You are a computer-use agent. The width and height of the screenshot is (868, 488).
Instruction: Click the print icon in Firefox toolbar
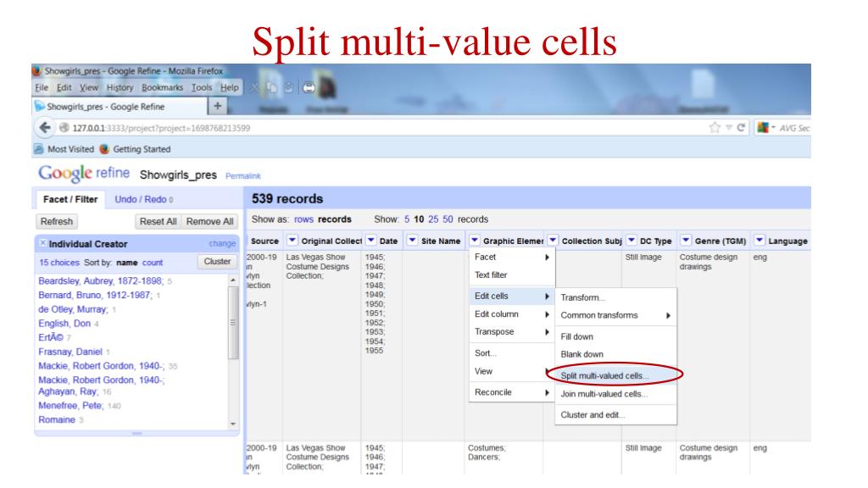click(309, 87)
